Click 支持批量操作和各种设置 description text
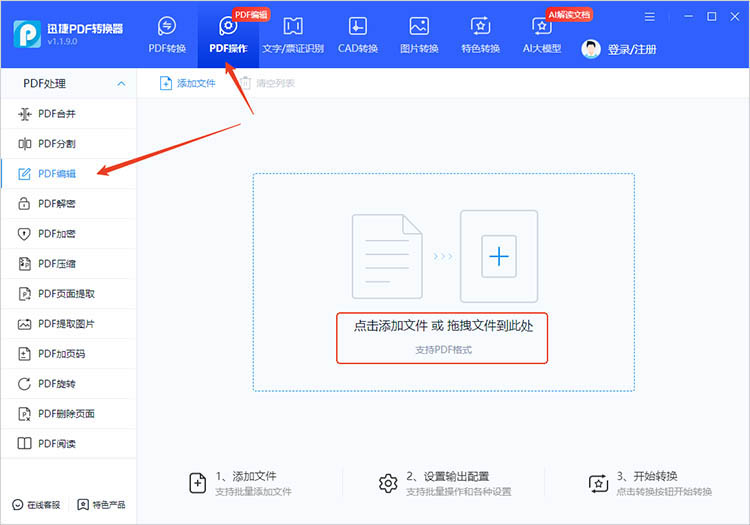 point(459,492)
